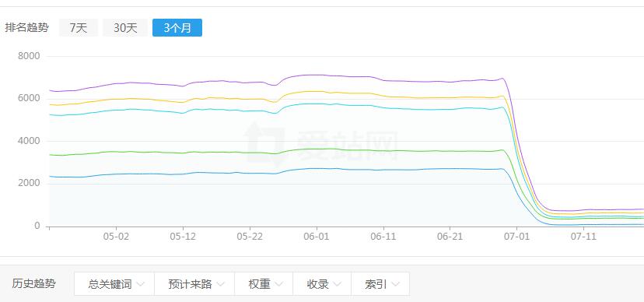
Task: Open the 总关键词 dropdown
Action: (114, 283)
